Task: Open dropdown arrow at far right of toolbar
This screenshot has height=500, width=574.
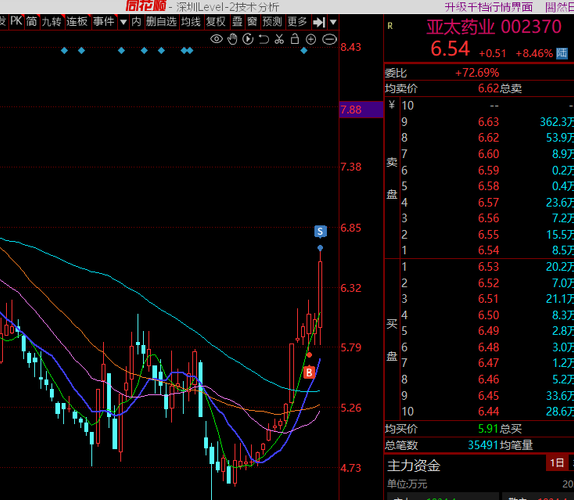Action: [x=333, y=22]
